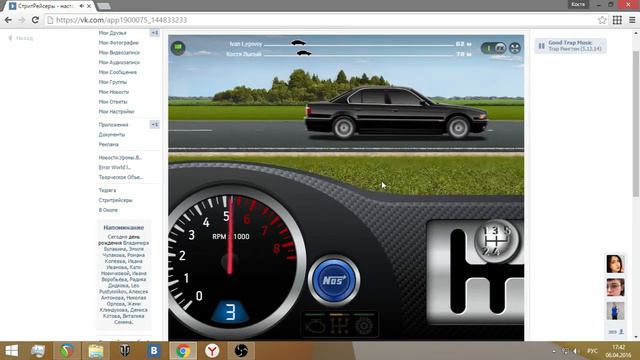640x360 pixels.
Task: Open В Окопе app link
Action: [x=108, y=210]
